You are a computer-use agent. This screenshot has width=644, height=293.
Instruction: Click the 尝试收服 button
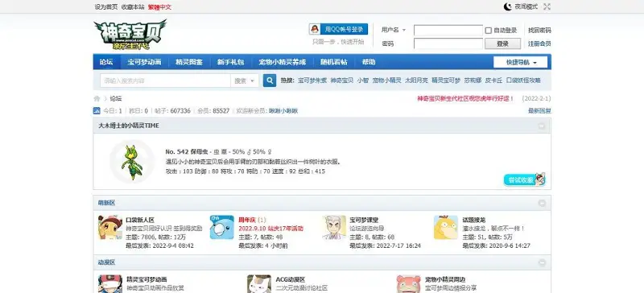pyautogui.click(x=525, y=180)
